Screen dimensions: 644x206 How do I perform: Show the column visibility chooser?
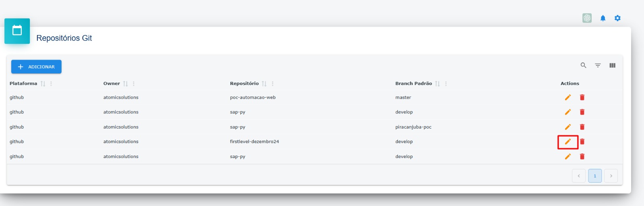pyautogui.click(x=612, y=65)
